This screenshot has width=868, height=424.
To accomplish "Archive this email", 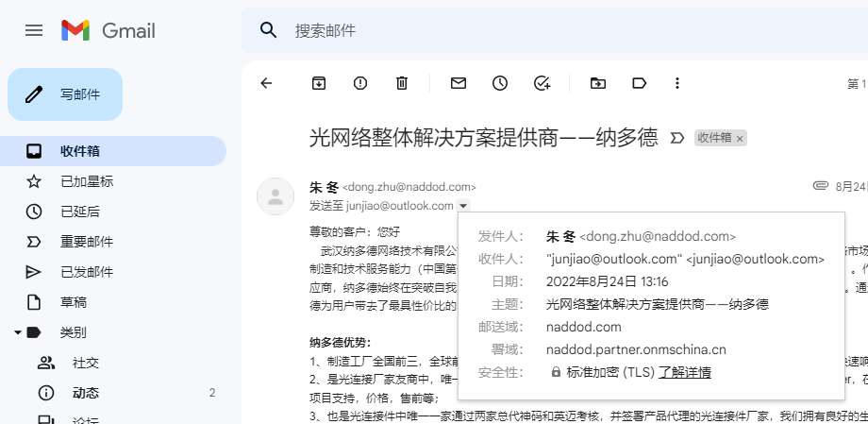I will coord(319,83).
